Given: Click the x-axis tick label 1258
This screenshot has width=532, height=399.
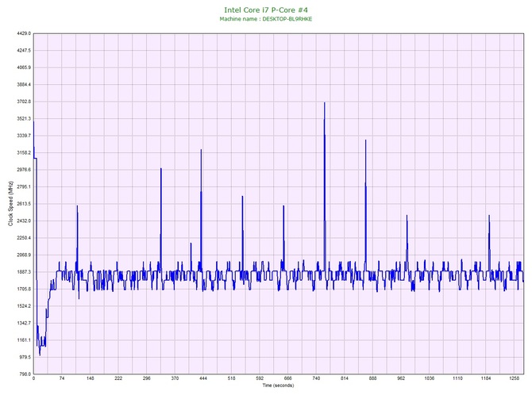Looking at the screenshot, I should click(514, 378).
